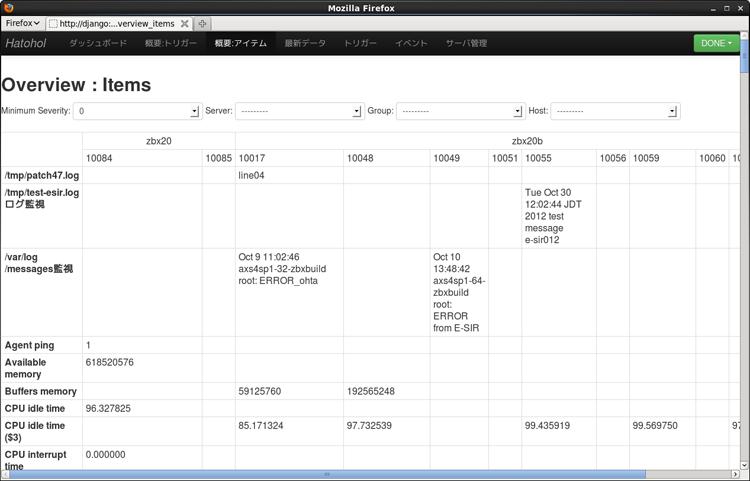Image resolution: width=750 pixels, height=481 pixels.
Task: Click the green DONE button
Action: pos(716,44)
